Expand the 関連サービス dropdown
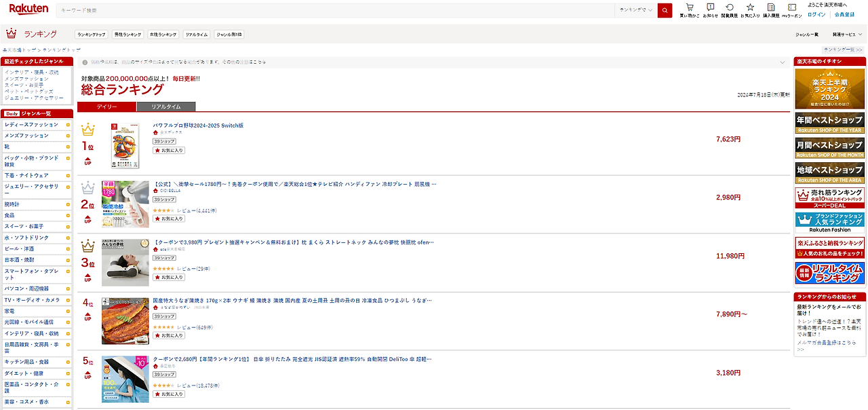This screenshot has width=868, height=410. (x=848, y=34)
